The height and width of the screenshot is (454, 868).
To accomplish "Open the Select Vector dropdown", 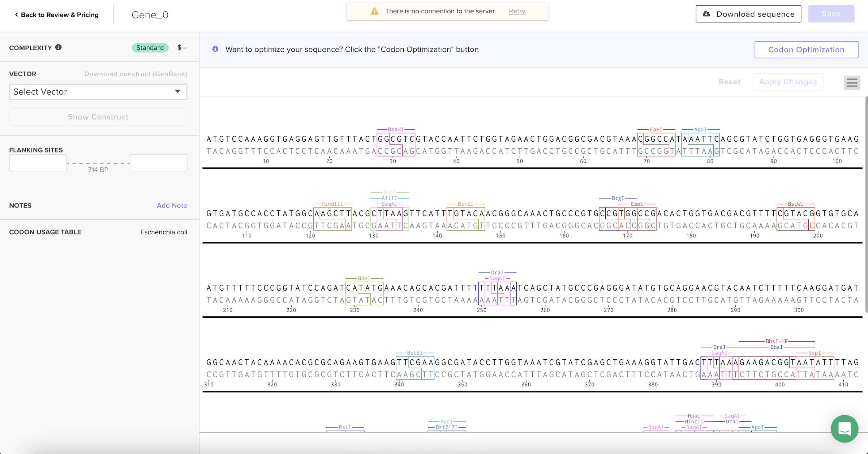I will (x=98, y=92).
